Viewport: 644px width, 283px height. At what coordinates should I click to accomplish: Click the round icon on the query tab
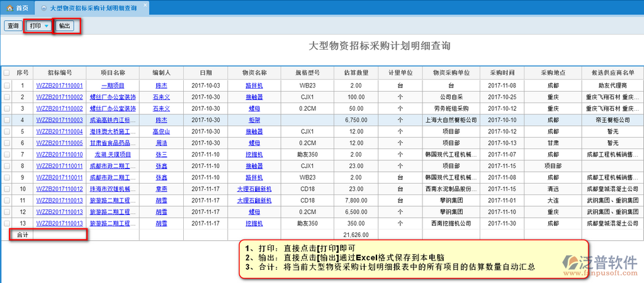43,8
